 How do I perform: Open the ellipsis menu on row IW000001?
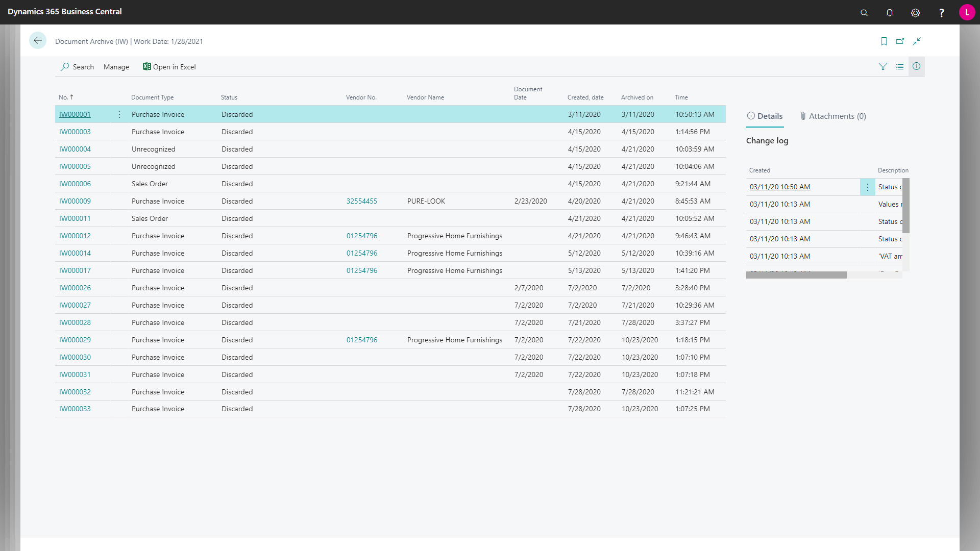click(119, 114)
